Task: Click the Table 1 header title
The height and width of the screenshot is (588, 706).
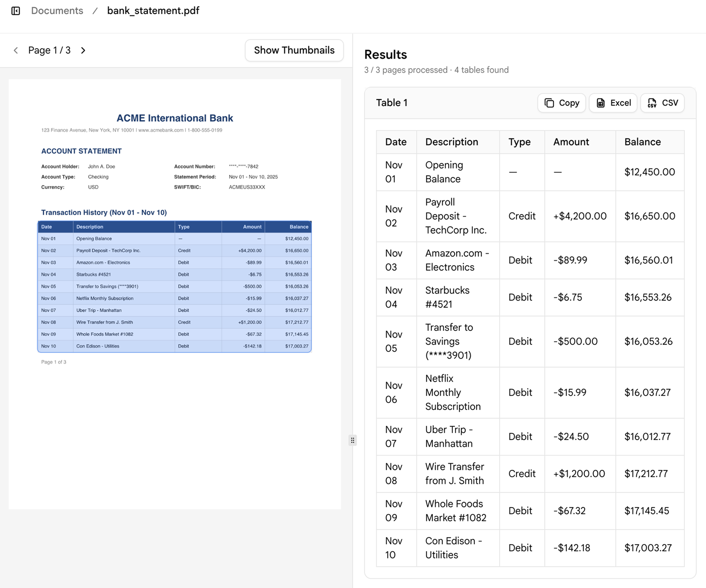Action: click(x=392, y=103)
